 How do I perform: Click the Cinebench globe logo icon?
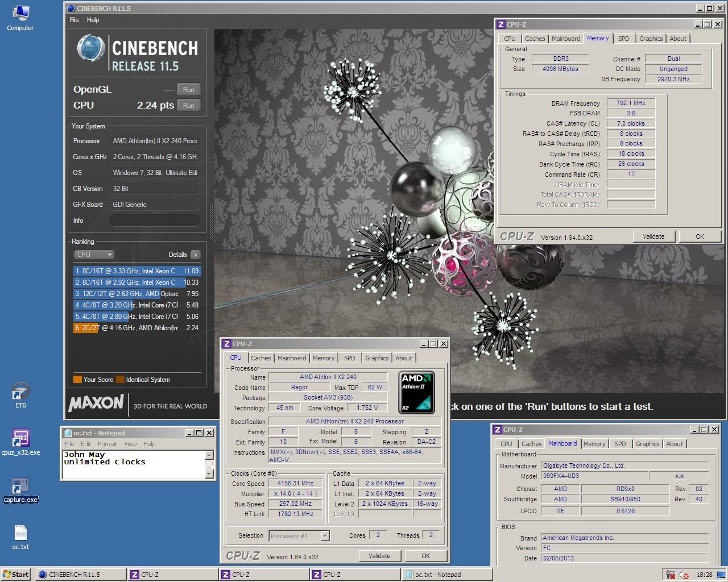[90, 48]
